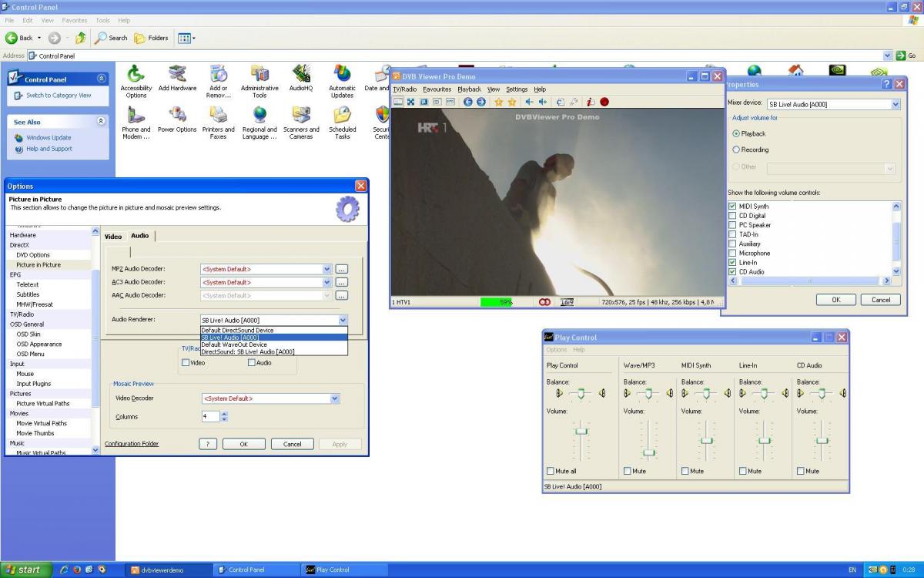
Task: Expand the Mixer device dropdown
Action: pyautogui.click(x=895, y=104)
